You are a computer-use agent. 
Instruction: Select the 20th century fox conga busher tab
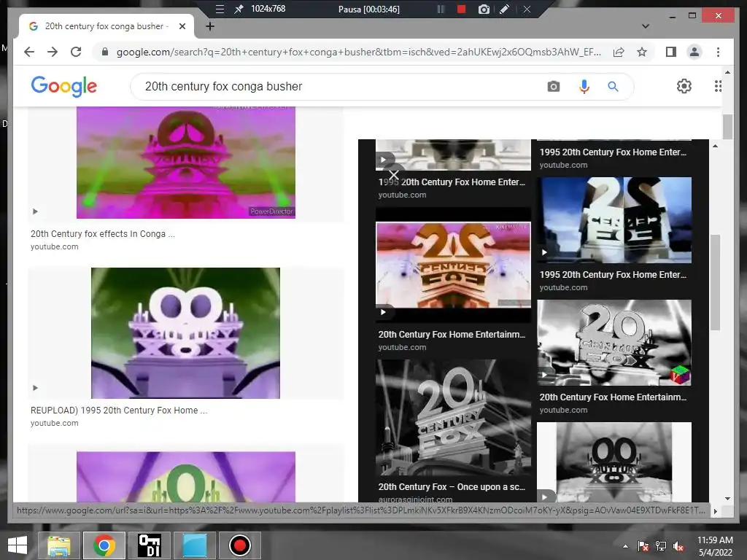pyautogui.click(x=106, y=26)
